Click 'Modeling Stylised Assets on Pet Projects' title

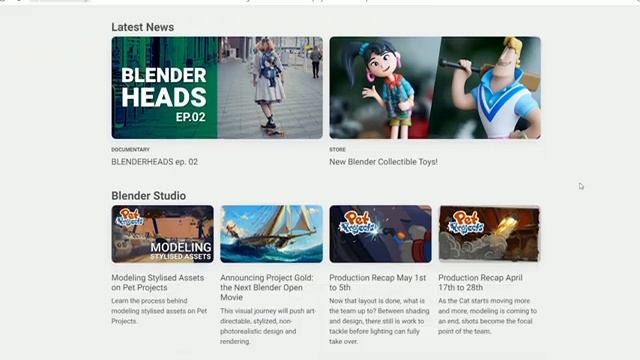[x=158, y=282]
